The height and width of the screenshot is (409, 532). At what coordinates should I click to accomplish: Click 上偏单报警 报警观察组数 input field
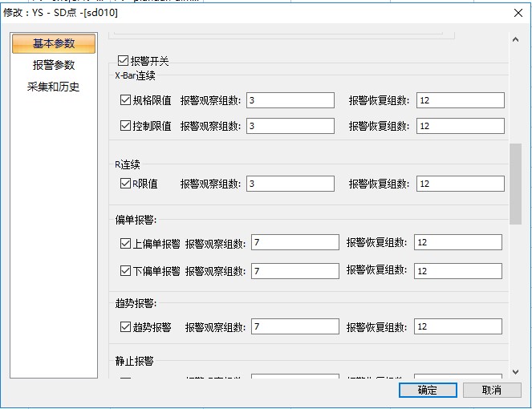point(295,242)
